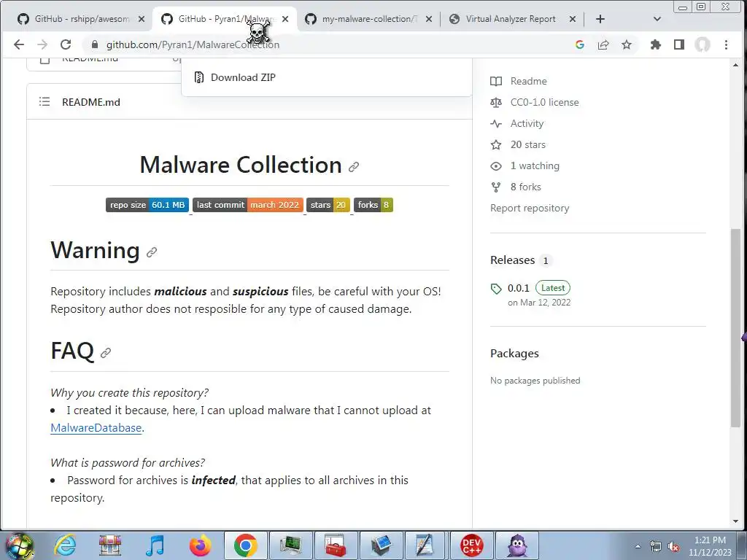Screen dimensions: 747x560
Task: Toggle the browser side panel
Action: [679, 44]
